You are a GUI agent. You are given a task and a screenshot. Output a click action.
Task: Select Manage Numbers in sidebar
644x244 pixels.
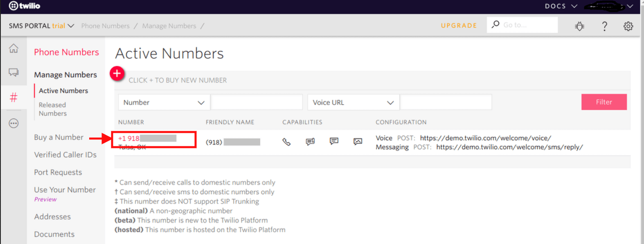pyautogui.click(x=65, y=75)
